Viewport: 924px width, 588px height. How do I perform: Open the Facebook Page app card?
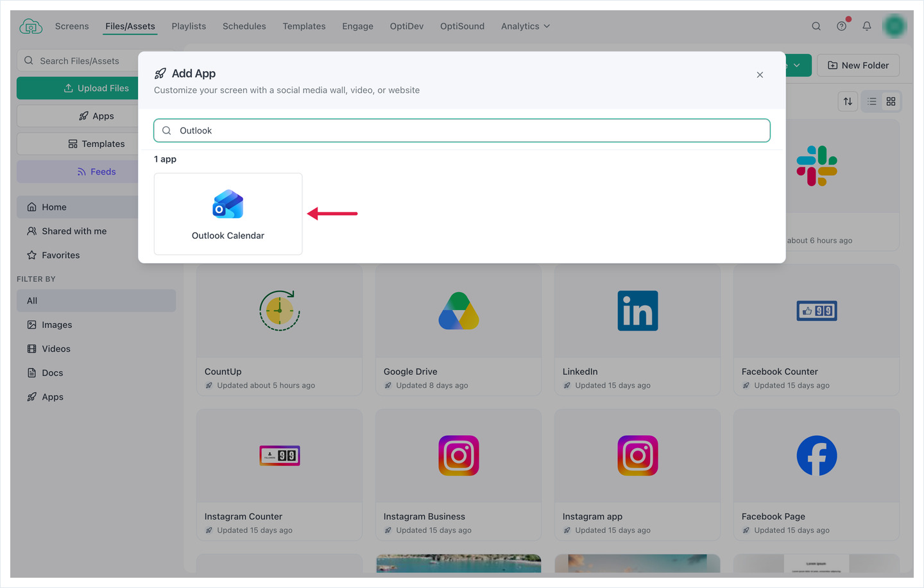click(816, 475)
